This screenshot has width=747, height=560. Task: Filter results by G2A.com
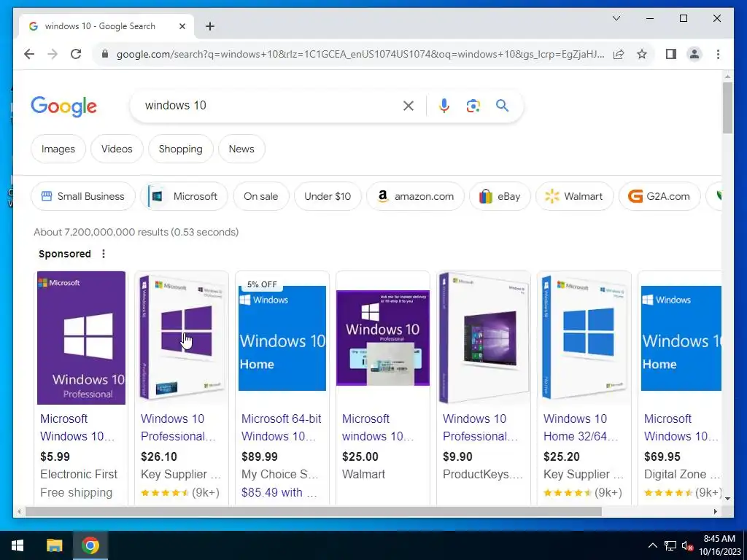[x=659, y=196]
